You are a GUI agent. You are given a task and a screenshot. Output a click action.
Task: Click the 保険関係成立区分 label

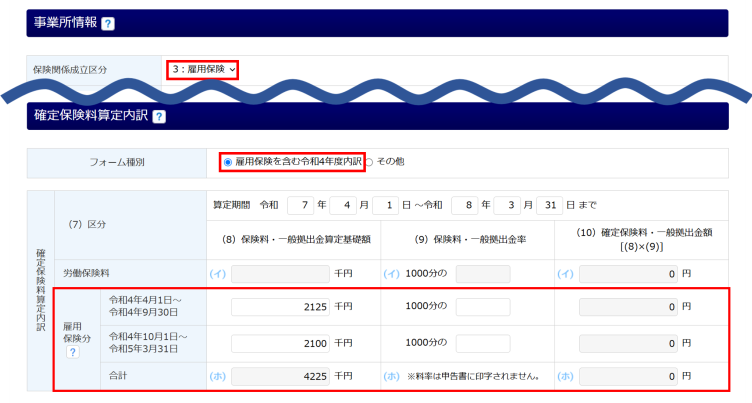click(x=70, y=70)
